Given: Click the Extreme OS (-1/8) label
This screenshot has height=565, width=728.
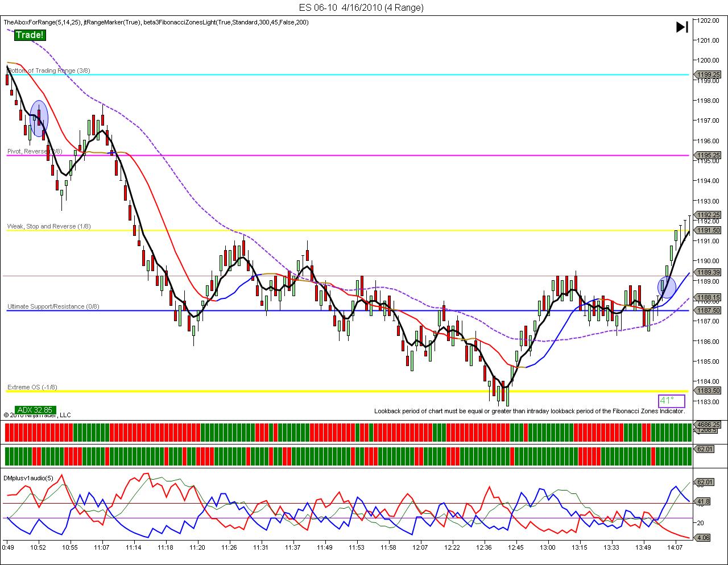Looking at the screenshot, I should click(x=32, y=387).
